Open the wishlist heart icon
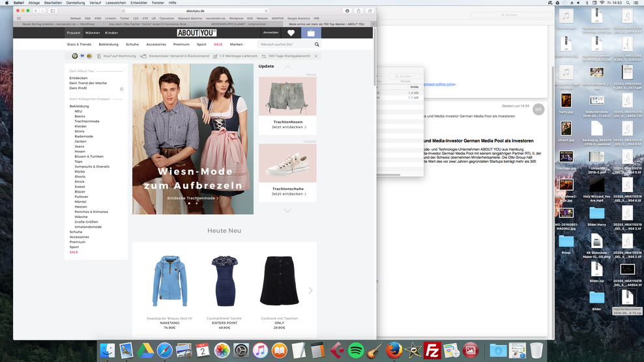Viewport: 644px width, 362px height. [x=291, y=33]
